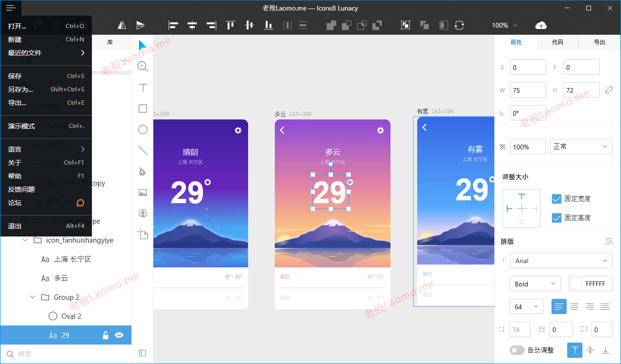Click the flip horizontal icon
Screen dimensions: 621x364
point(122,25)
